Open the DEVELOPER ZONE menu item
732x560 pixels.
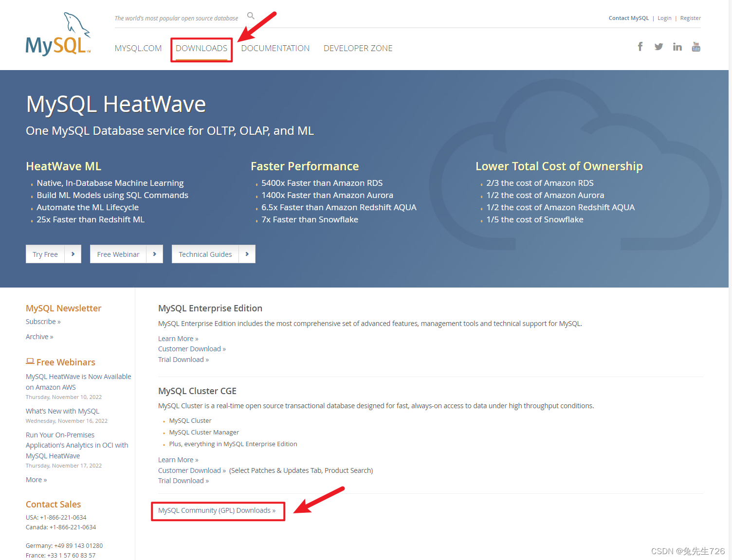tap(358, 48)
